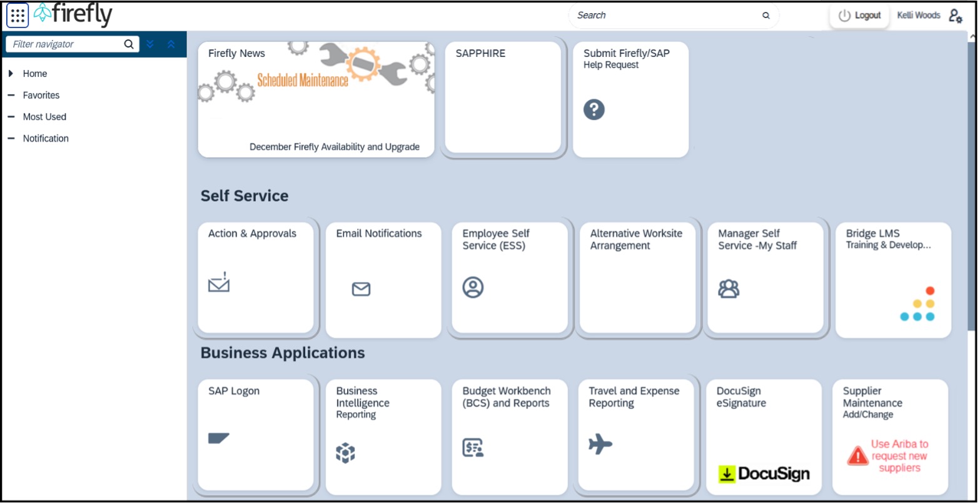Select Favorites in the navigator
This screenshot has height=504, width=980.
(41, 95)
